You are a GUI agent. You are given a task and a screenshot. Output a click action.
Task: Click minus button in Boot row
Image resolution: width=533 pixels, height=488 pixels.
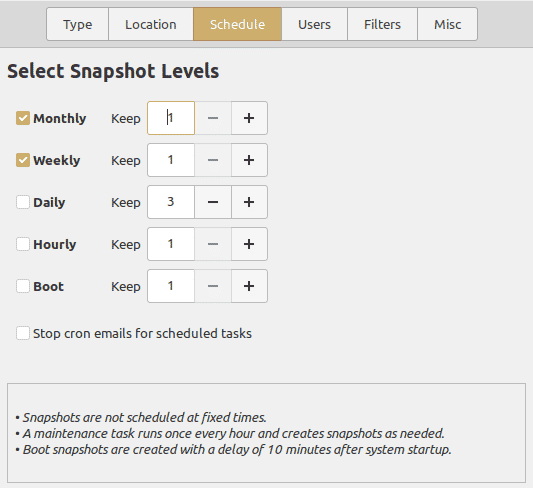coord(213,286)
